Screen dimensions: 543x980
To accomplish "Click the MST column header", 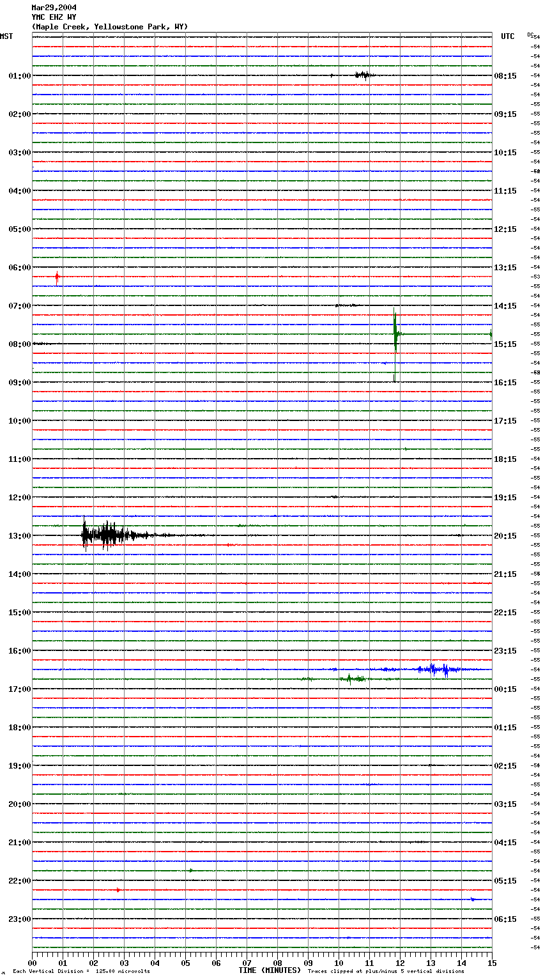I will pyautogui.click(x=6, y=36).
